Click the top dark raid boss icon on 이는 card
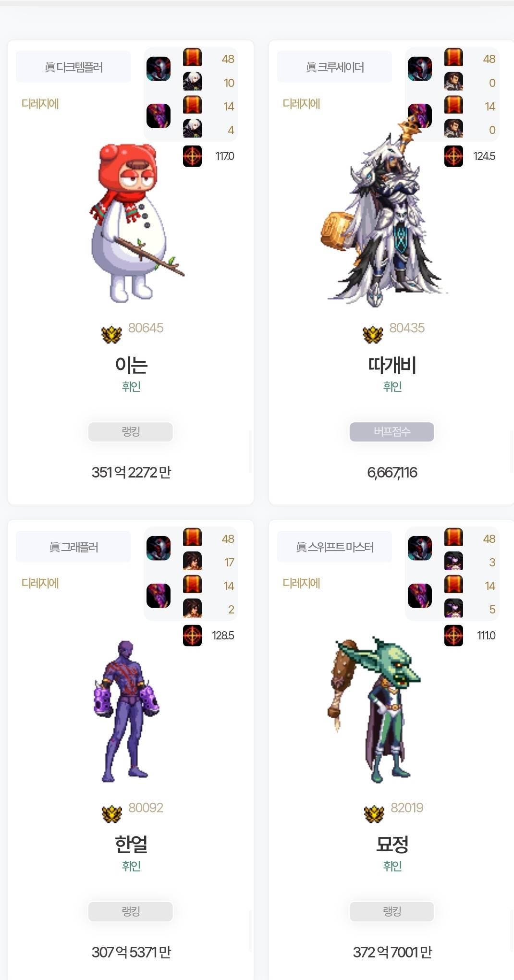Viewport: 514px width, 980px height. pyautogui.click(x=159, y=69)
